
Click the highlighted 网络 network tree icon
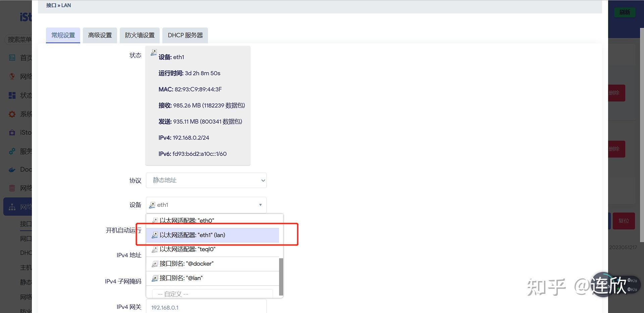(x=12, y=207)
